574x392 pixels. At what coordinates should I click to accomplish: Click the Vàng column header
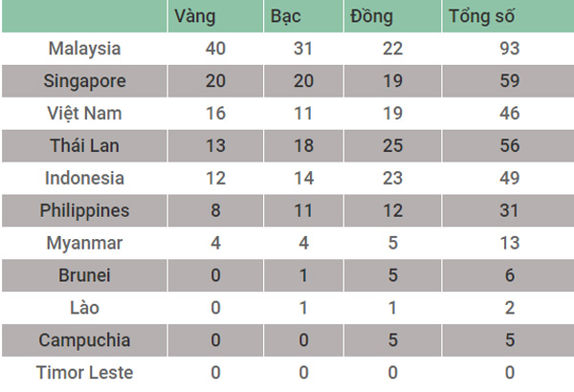pos(215,16)
